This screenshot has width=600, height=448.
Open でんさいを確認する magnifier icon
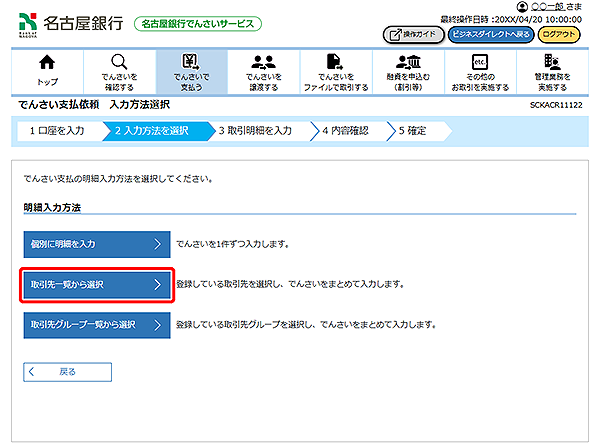120,64
